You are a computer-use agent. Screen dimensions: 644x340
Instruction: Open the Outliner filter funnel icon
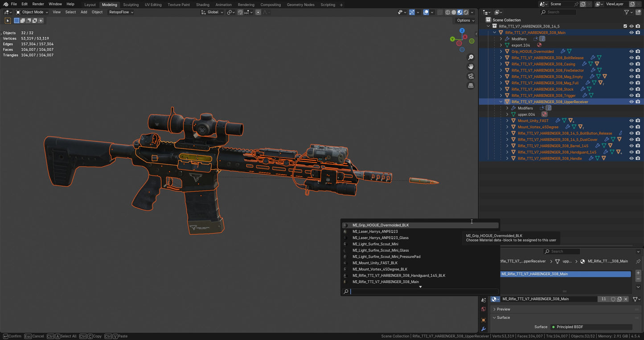[627, 12]
